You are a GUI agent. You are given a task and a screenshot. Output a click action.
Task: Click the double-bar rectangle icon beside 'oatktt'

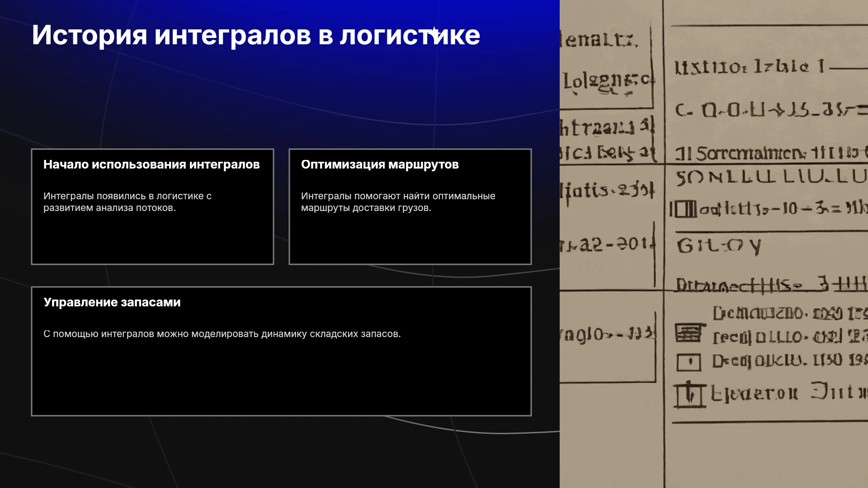click(x=683, y=209)
